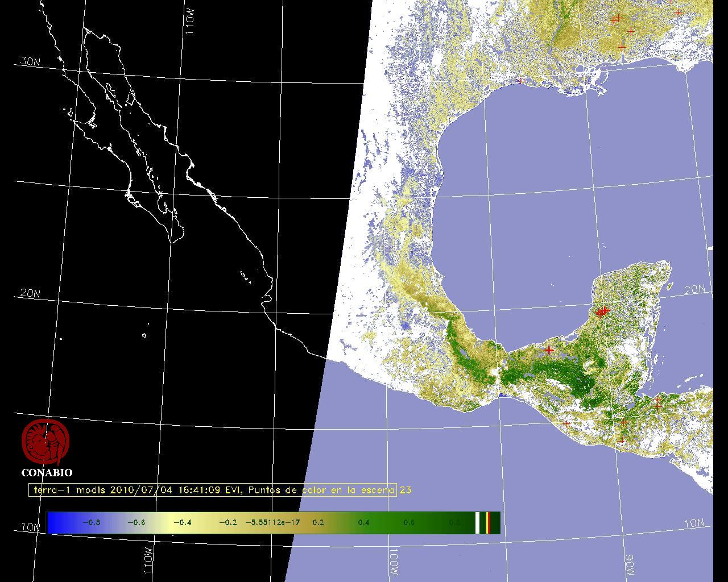Screen dimensions: 728x582
Task: Click the right-side 20N label near Yucatan
Action: coord(694,289)
